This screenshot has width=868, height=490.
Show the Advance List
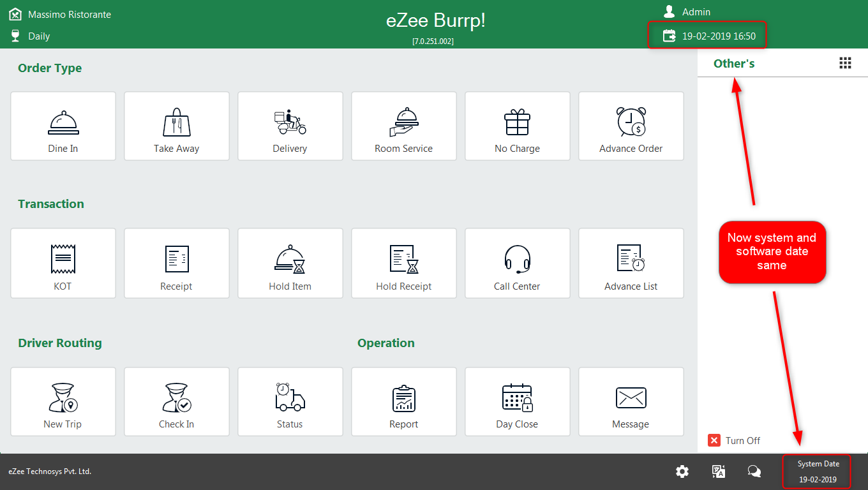point(631,263)
